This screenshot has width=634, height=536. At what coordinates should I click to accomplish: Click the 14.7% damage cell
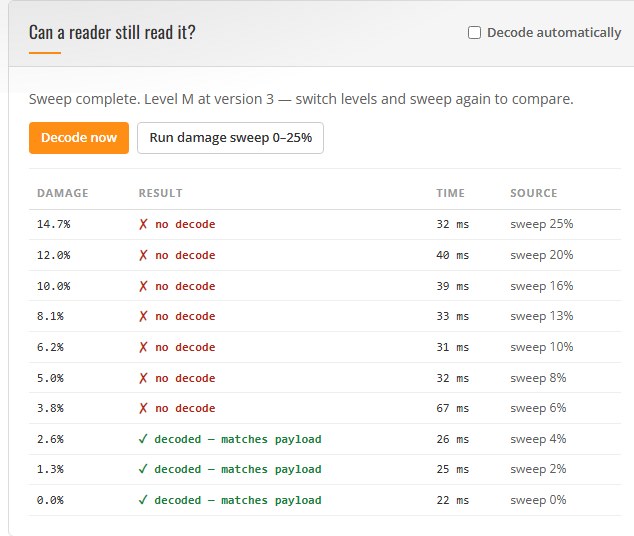[x=54, y=224]
